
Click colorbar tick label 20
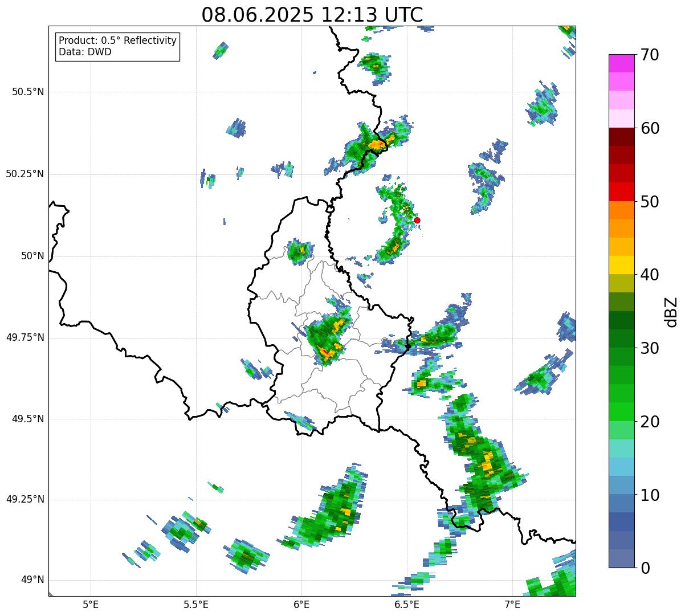tap(649, 422)
